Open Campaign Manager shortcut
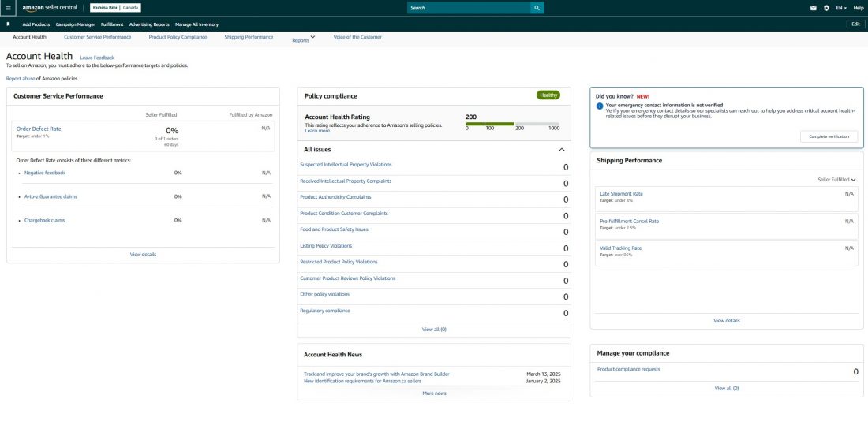 coord(75,24)
